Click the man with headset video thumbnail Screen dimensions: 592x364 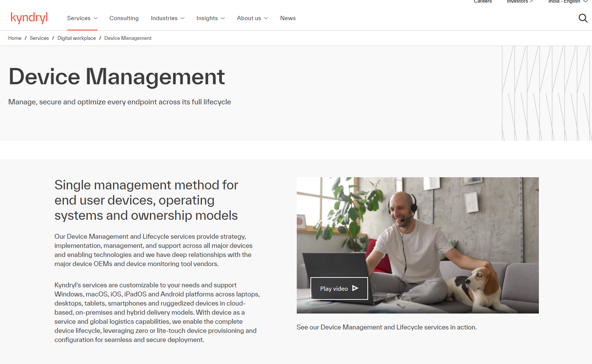[x=417, y=245]
